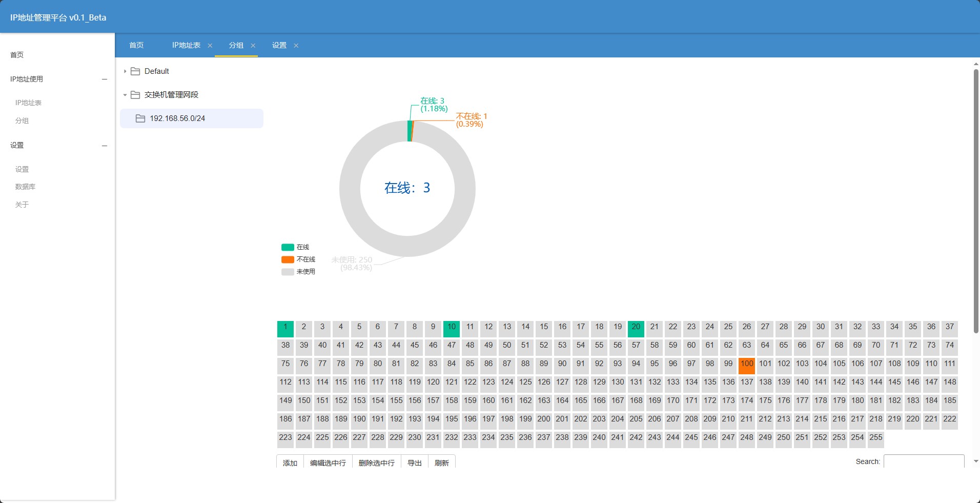Image resolution: width=980 pixels, height=503 pixels.
Task: Click the Search input field
Action: pos(924,461)
